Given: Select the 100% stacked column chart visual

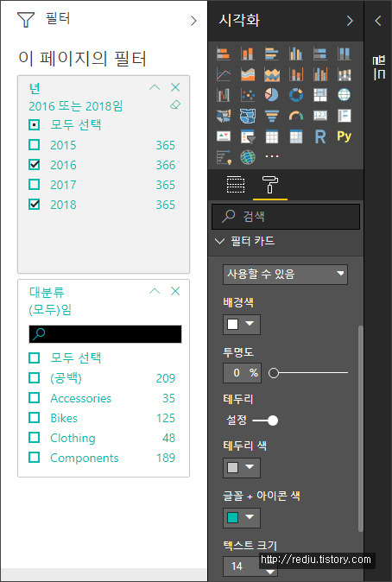Looking at the screenshot, I should point(345,54).
